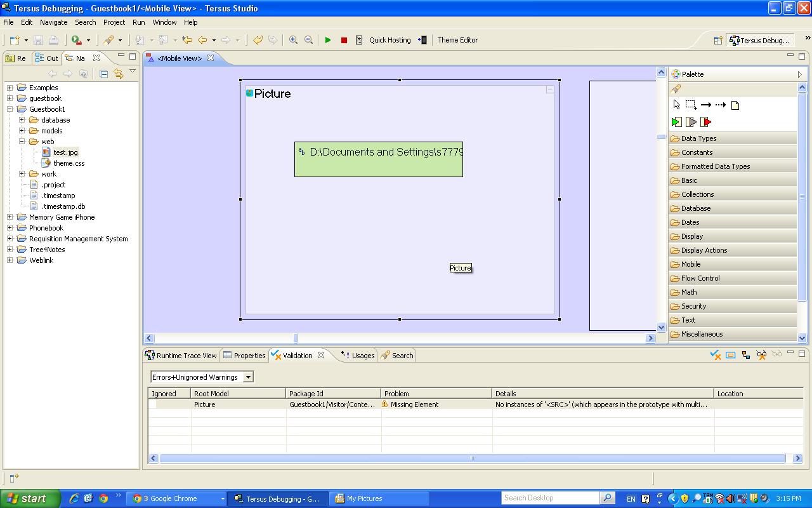Switch to the Properties tab

tap(244, 356)
